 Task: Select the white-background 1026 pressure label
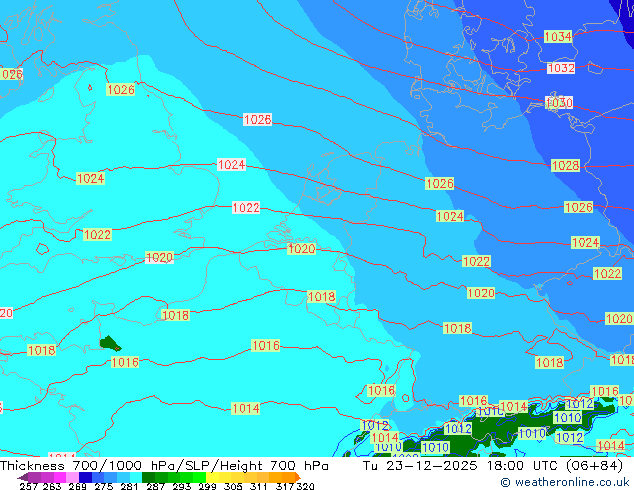257,120
